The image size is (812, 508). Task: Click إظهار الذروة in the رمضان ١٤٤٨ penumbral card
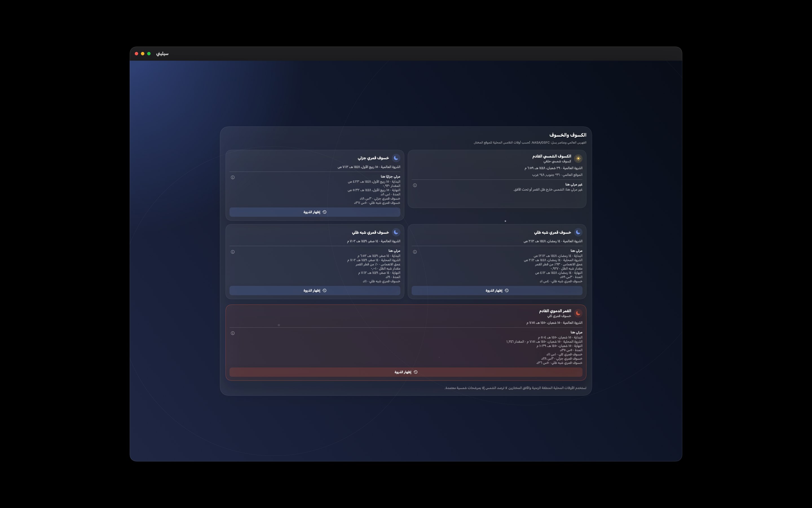coord(497,291)
